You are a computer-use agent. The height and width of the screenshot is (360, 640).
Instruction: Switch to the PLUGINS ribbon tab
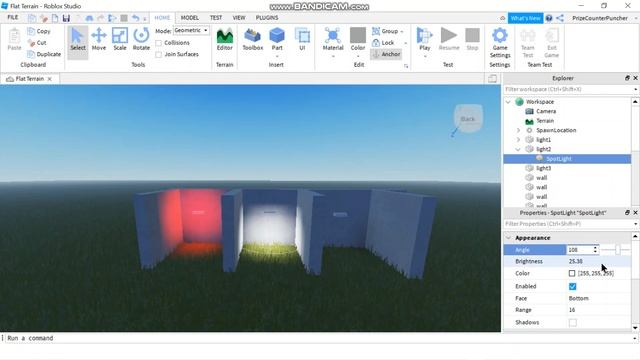[267, 18]
